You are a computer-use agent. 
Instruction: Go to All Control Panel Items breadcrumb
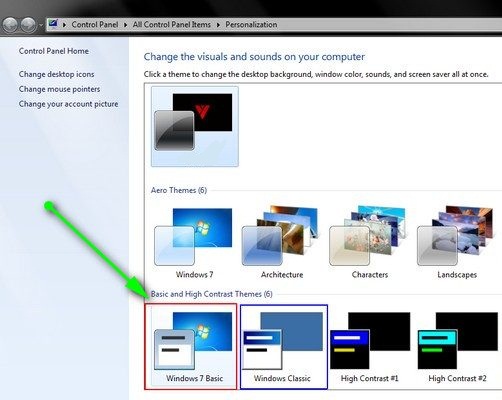[172, 25]
